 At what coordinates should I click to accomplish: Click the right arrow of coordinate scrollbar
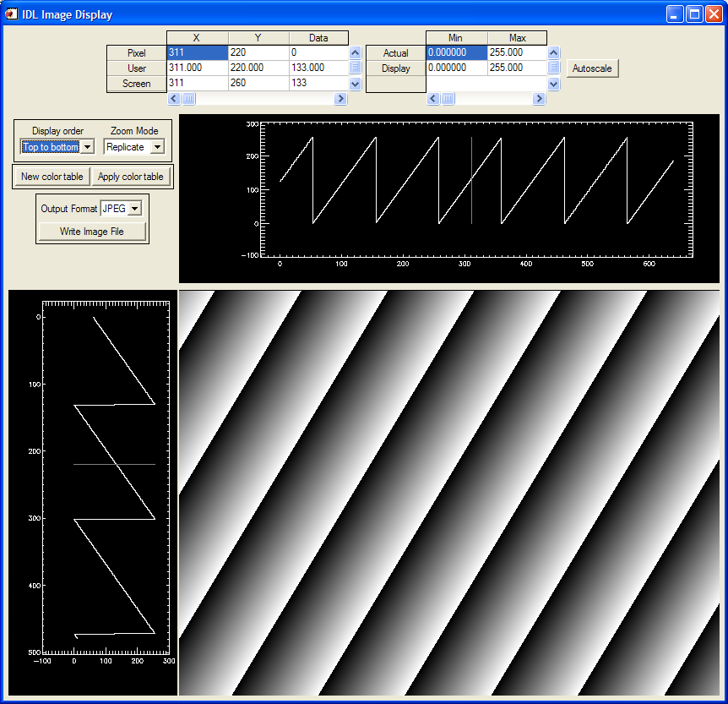341,98
